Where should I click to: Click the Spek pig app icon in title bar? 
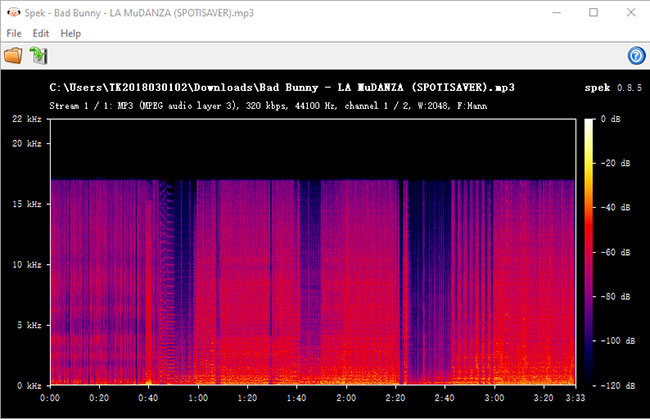coord(14,12)
